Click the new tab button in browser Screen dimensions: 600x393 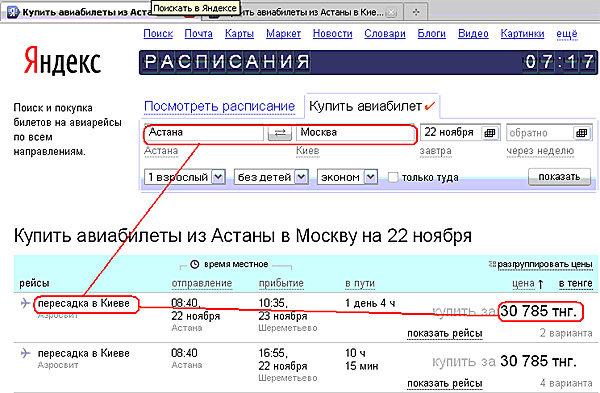pos(416,12)
